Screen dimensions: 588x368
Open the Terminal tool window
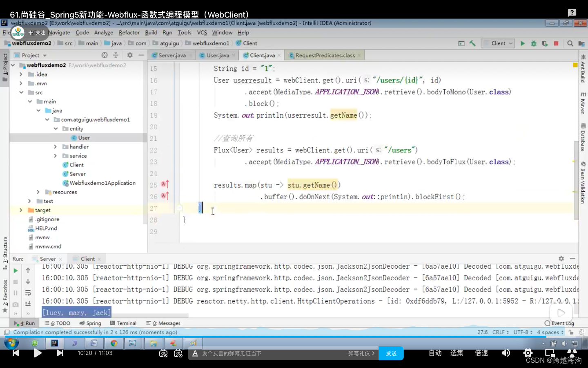click(x=123, y=323)
